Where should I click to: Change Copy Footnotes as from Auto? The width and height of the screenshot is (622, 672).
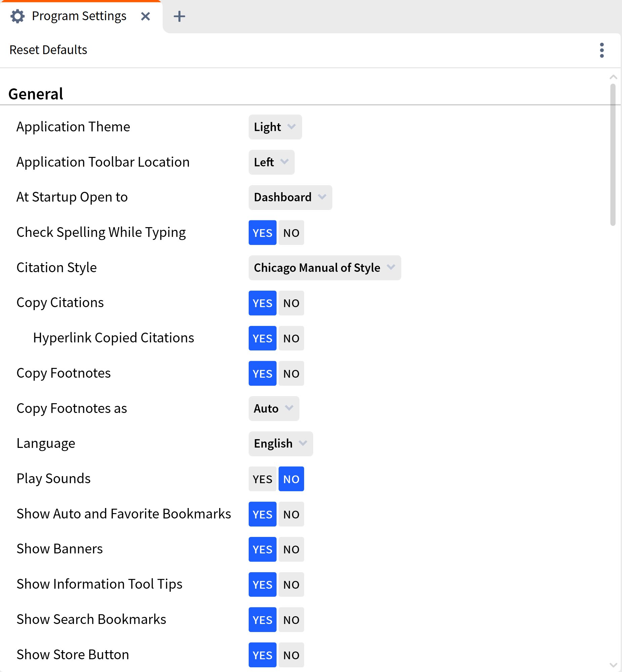point(273,409)
